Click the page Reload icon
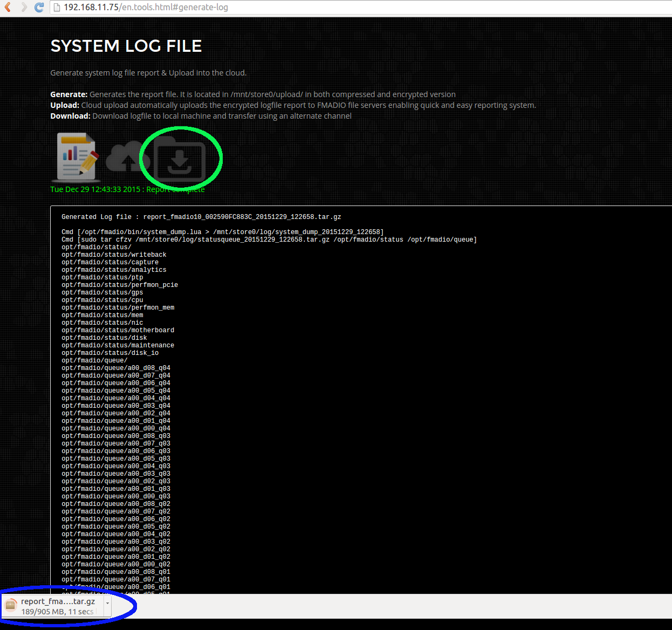The height and width of the screenshot is (630, 672). [38, 7]
